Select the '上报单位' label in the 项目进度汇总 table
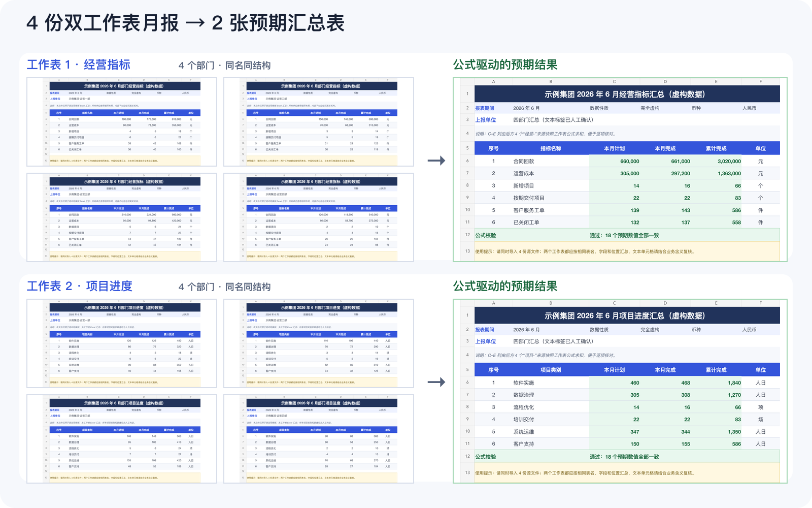This screenshot has height=508, width=812. (x=486, y=341)
